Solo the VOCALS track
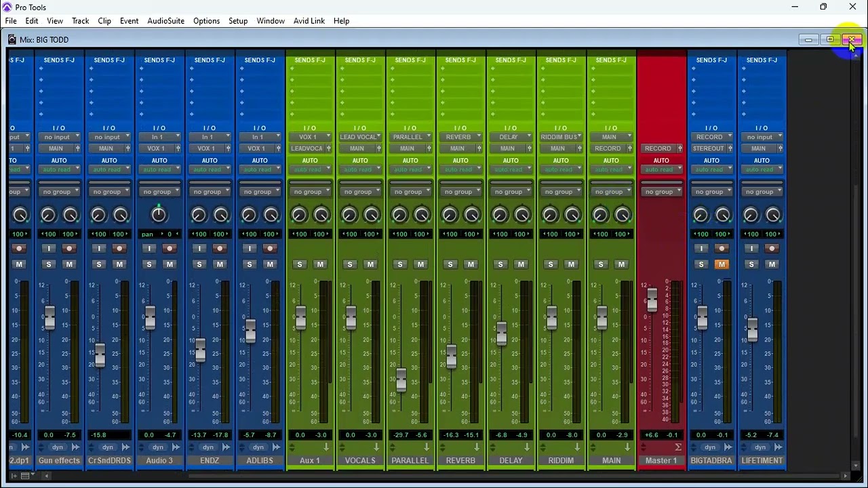 [x=350, y=264]
